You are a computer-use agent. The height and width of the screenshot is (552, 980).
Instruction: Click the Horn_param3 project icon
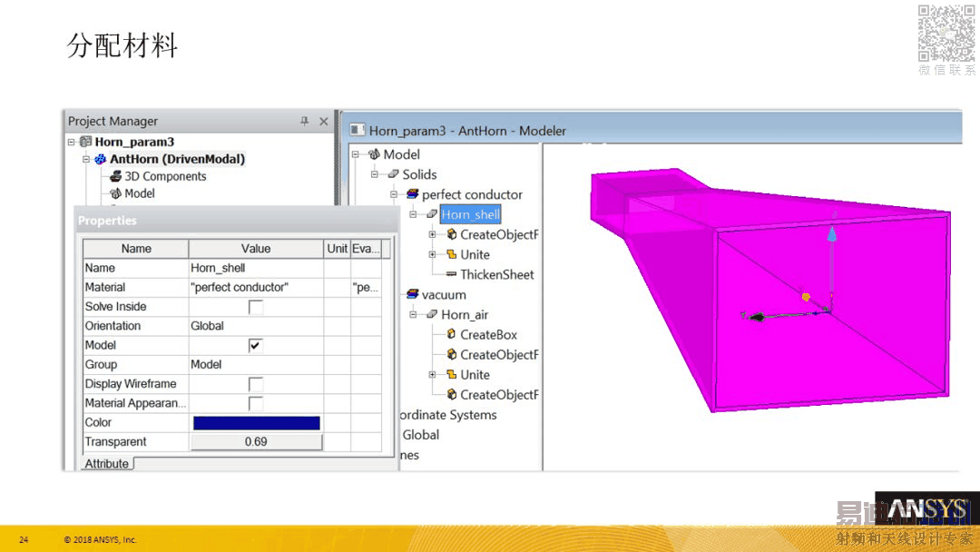point(86,142)
